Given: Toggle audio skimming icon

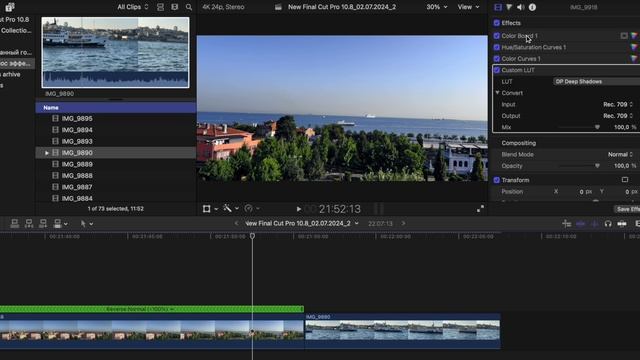Looking at the screenshot, I should click(x=594, y=224).
